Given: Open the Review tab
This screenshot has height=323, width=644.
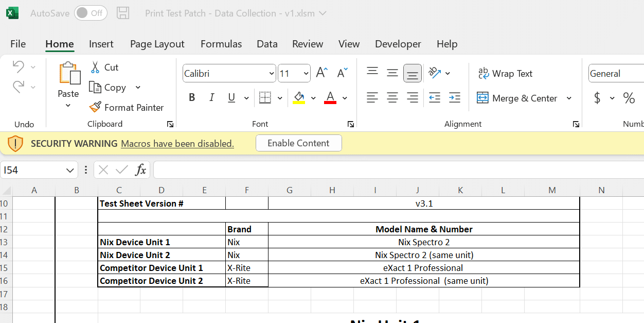Looking at the screenshot, I should [308, 44].
